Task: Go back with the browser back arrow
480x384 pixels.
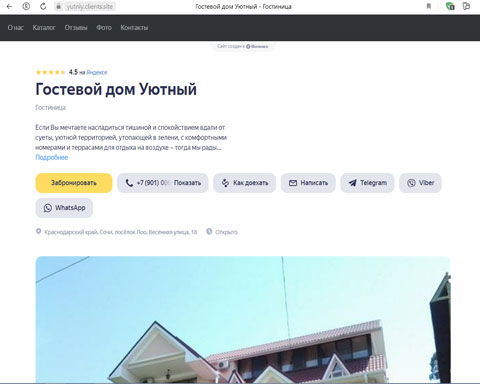Action: point(9,6)
